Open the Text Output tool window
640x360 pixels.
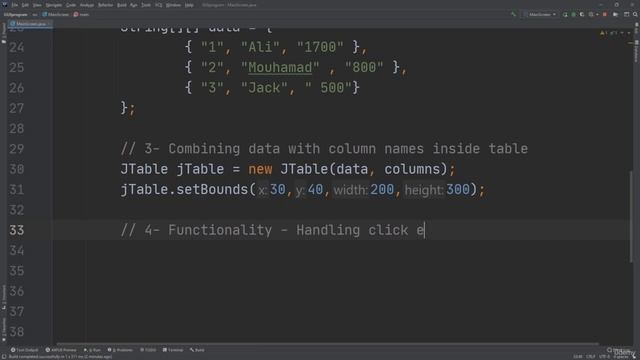(x=24, y=350)
